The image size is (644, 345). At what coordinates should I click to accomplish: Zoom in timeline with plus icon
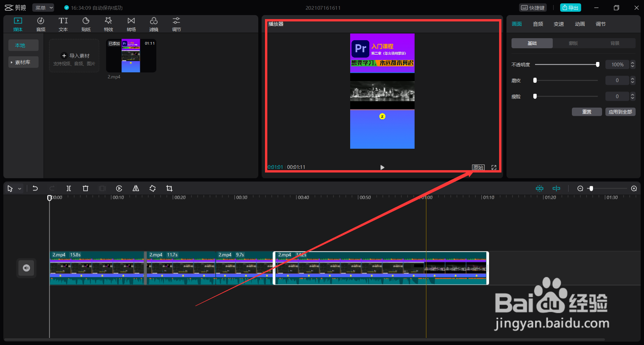click(634, 189)
